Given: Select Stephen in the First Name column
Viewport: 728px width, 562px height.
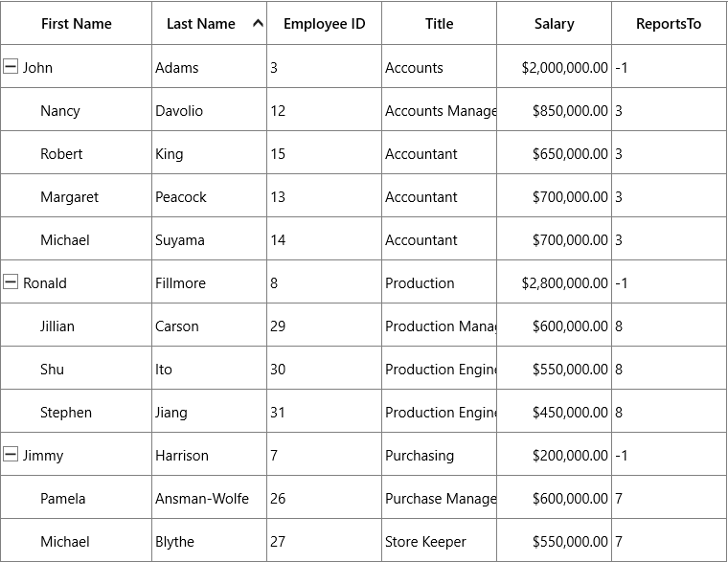Looking at the screenshot, I should [x=76, y=412].
